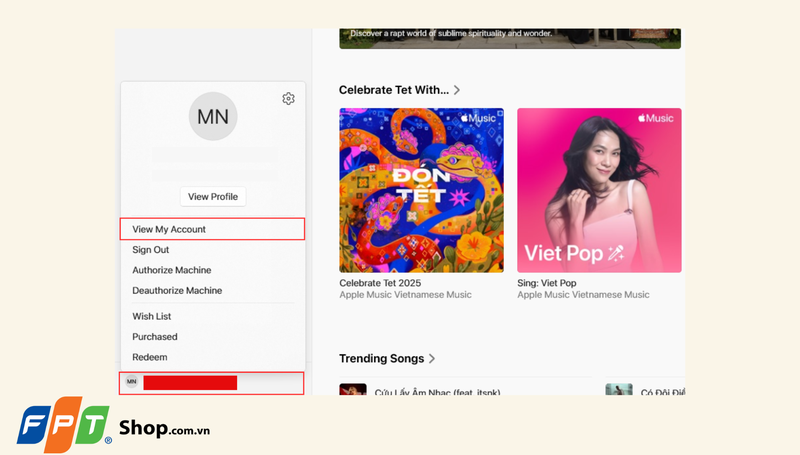The image size is (800, 455).
Task: Select View My Account menu entry
Action: (212, 229)
